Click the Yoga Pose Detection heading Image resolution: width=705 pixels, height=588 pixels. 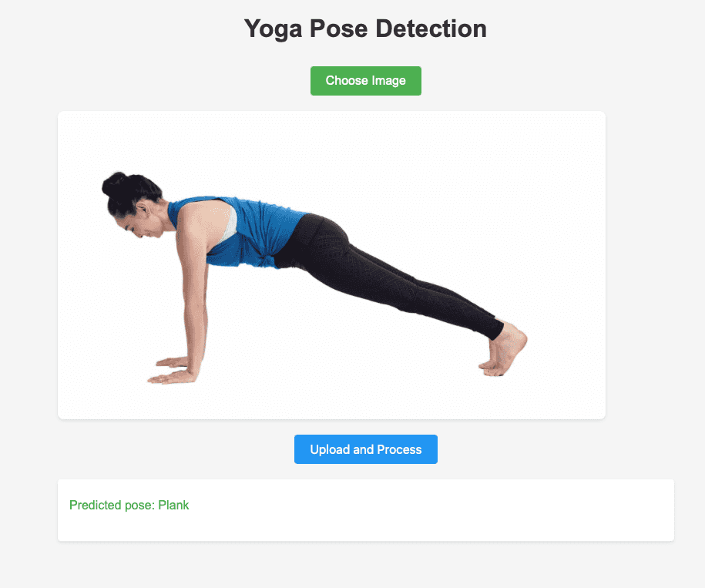click(365, 29)
